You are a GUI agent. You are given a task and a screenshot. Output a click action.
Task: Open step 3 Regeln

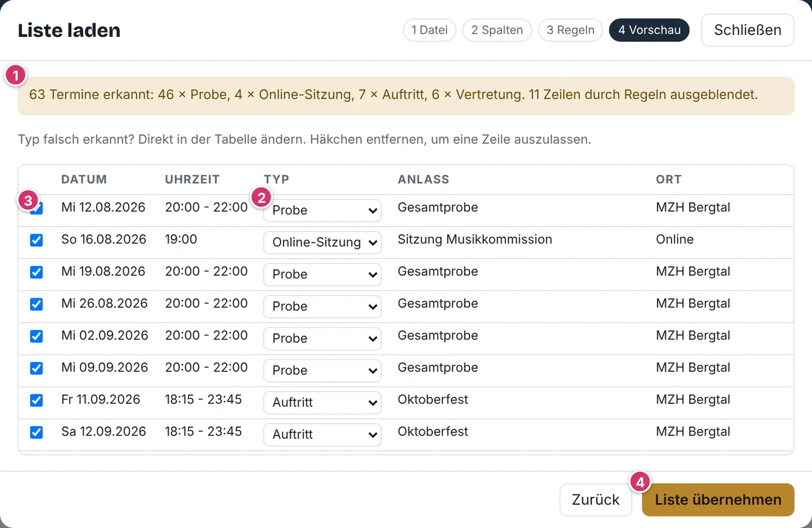pyautogui.click(x=570, y=30)
